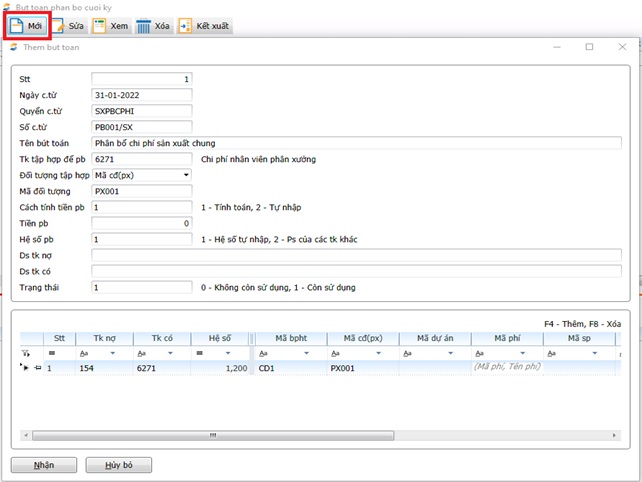The width and height of the screenshot is (642, 482).
Task: Click the Mã dự án column header
Action: [435, 338]
